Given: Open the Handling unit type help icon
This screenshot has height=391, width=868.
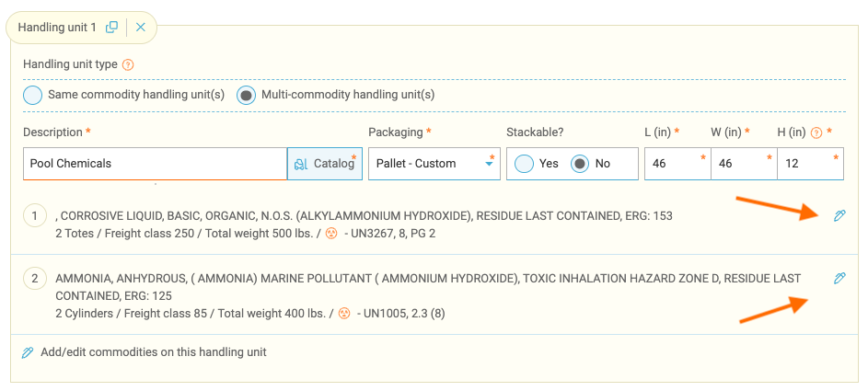Looking at the screenshot, I should 128,64.
